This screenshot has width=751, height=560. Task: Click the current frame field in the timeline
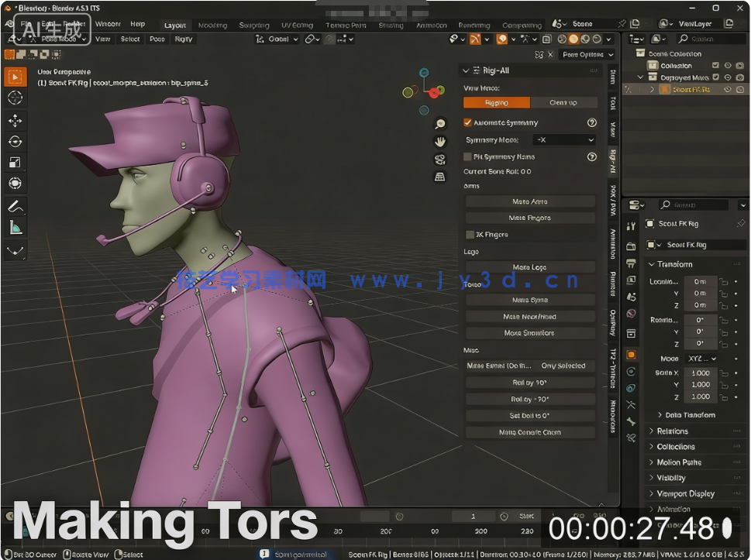pos(471,515)
